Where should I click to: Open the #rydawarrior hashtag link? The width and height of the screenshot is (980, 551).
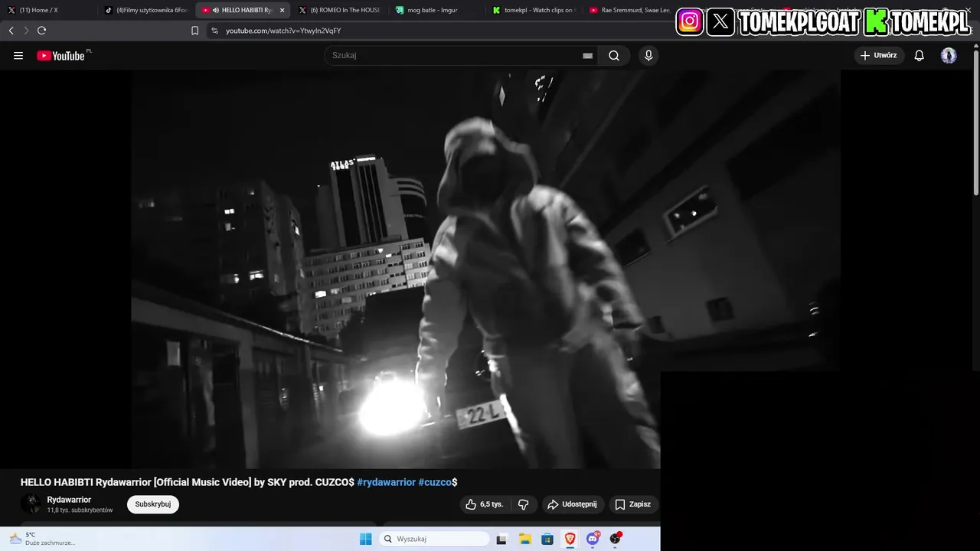[386, 482]
